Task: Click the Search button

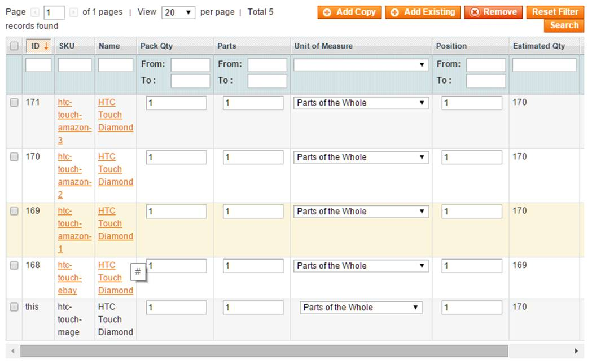Action: coord(564,25)
